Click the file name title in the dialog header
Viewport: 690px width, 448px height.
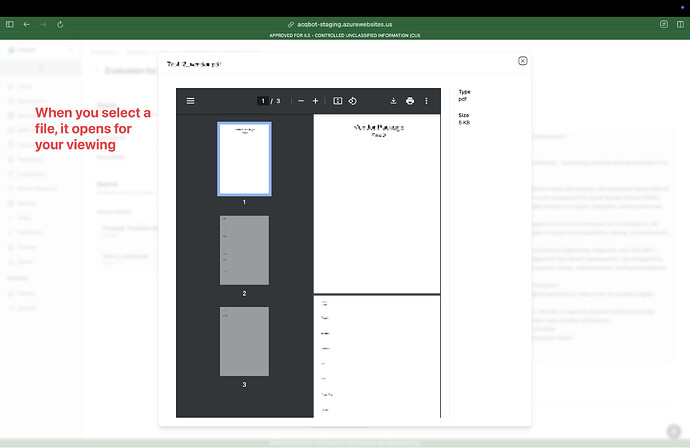[194, 64]
